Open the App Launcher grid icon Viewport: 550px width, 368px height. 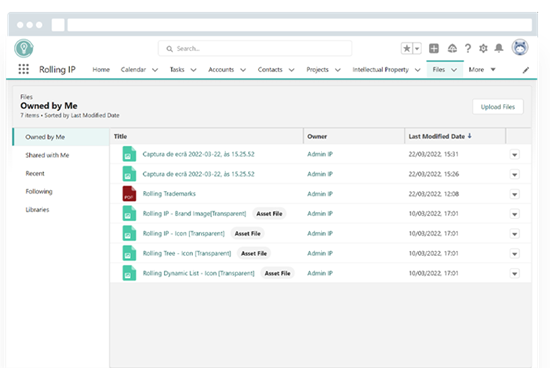click(24, 69)
